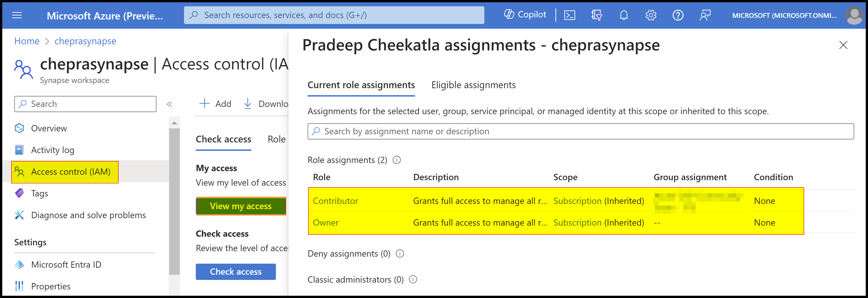The height and width of the screenshot is (298, 868).
Task: Open Diagnose and solve problems
Action: [89, 215]
